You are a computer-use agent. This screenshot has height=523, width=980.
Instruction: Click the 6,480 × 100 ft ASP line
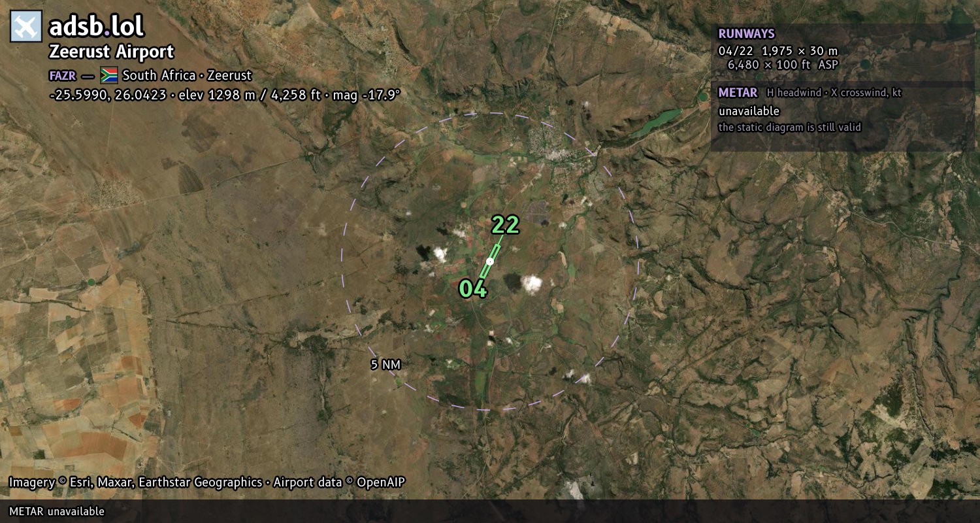[x=783, y=64]
